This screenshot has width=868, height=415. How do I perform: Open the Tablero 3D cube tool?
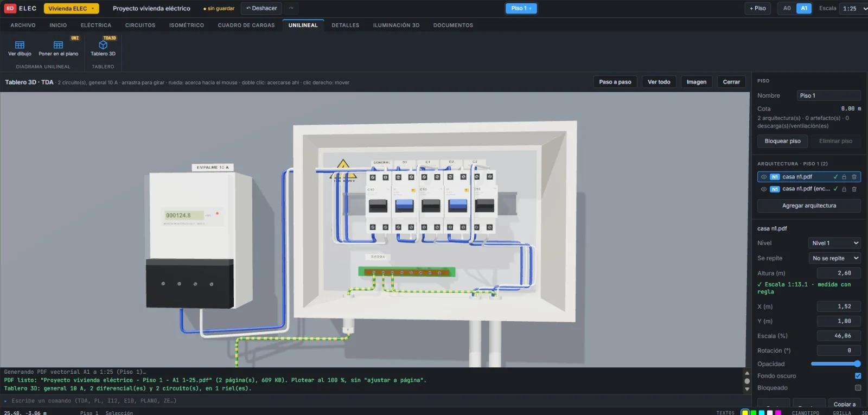(x=103, y=45)
